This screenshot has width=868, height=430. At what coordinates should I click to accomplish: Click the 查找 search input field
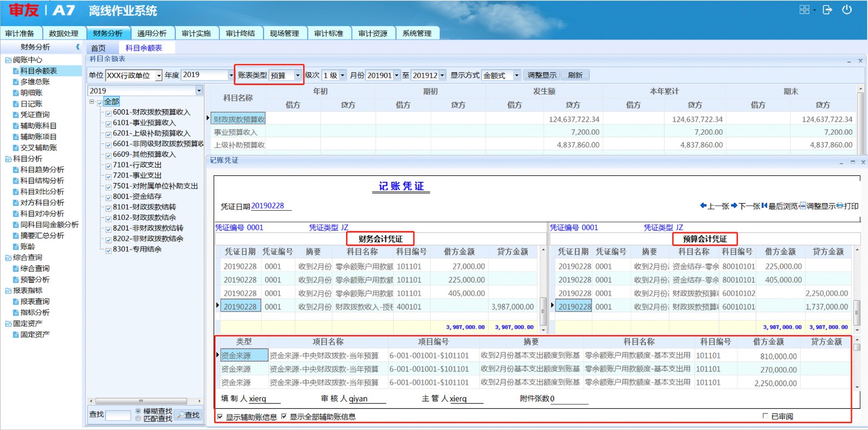click(x=118, y=415)
